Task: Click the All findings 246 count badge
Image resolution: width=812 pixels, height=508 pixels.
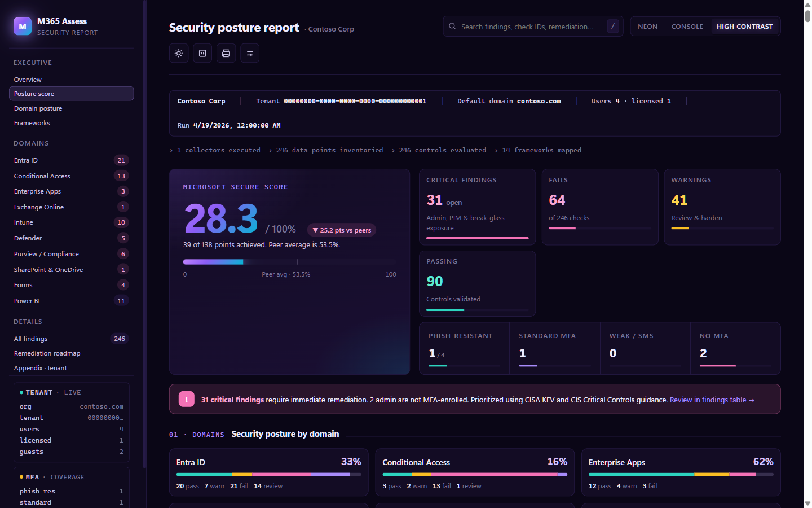Action: click(120, 339)
